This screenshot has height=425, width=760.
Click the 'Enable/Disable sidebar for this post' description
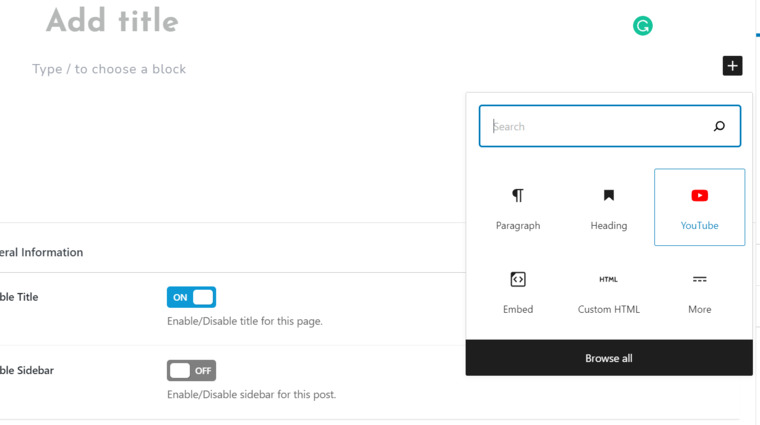click(251, 394)
